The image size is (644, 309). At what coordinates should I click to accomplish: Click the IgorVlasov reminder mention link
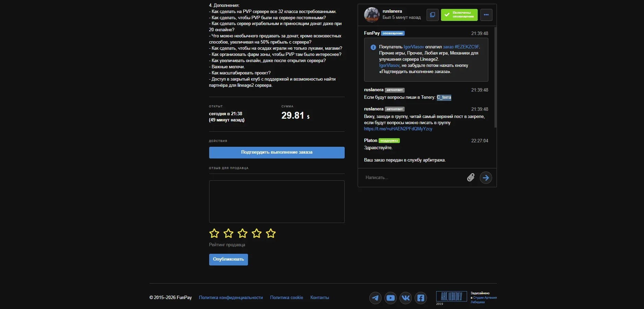pos(389,66)
